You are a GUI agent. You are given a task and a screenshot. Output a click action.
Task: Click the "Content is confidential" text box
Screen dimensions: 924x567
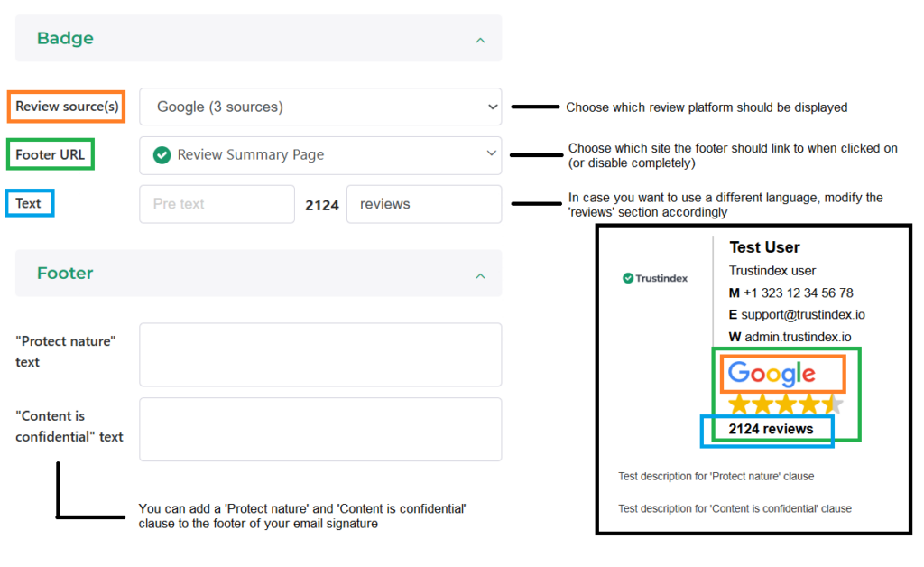pos(320,429)
